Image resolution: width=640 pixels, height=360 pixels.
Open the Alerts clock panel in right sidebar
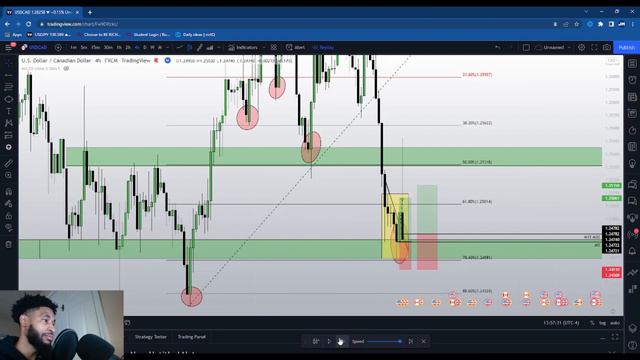pos(632,80)
